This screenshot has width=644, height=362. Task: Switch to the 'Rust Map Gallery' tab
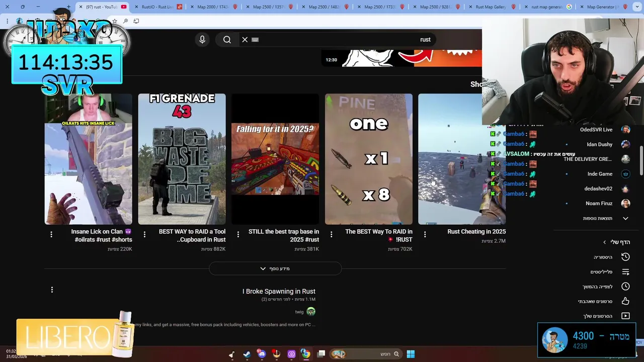(x=491, y=7)
